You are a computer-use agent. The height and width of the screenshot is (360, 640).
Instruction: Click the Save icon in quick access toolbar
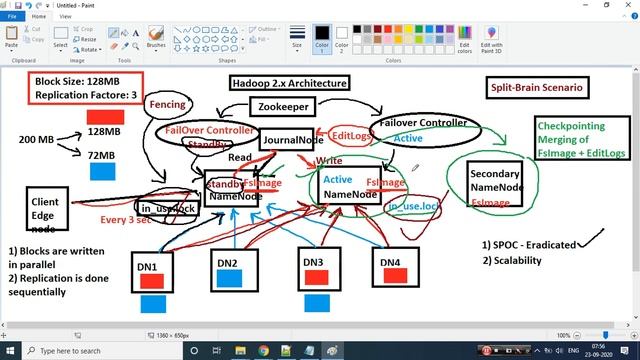18,6
